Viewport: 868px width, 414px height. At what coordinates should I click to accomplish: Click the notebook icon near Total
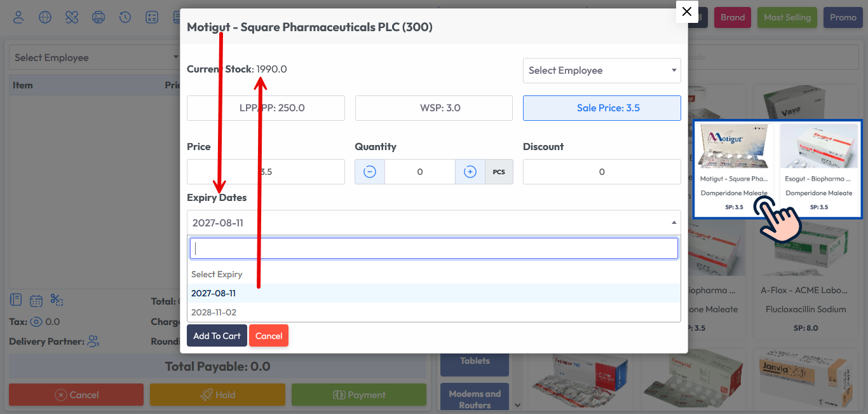(x=15, y=300)
